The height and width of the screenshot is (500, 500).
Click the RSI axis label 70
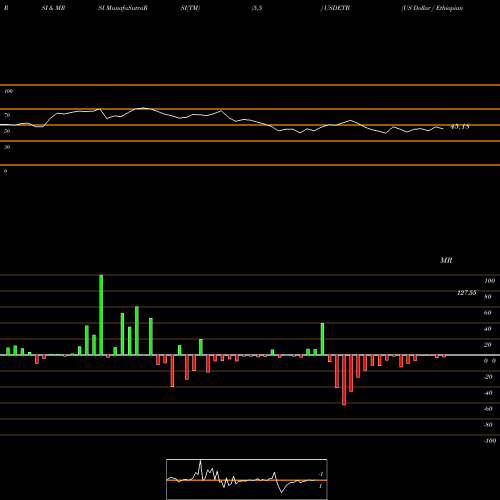point(7,115)
